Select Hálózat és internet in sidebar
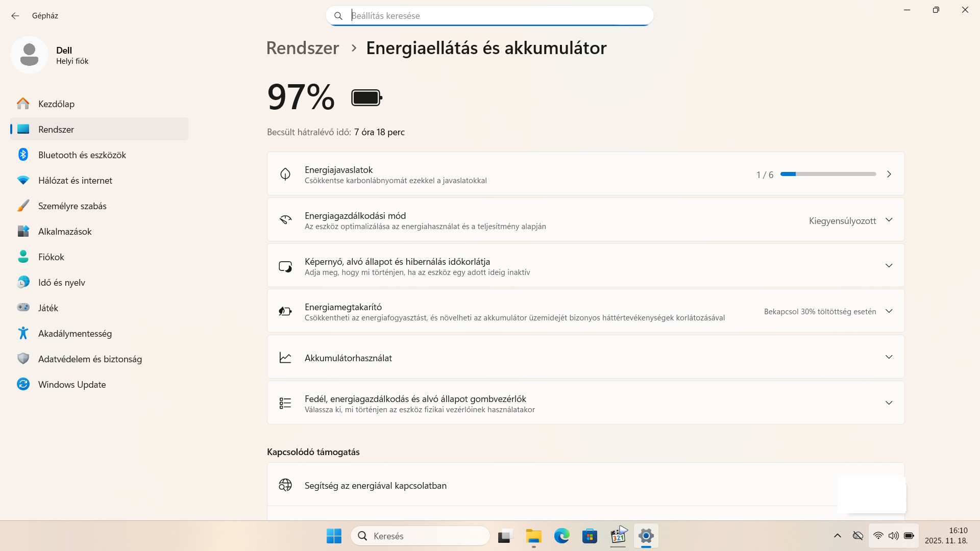This screenshot has height=551, width=980. (75, 180)
